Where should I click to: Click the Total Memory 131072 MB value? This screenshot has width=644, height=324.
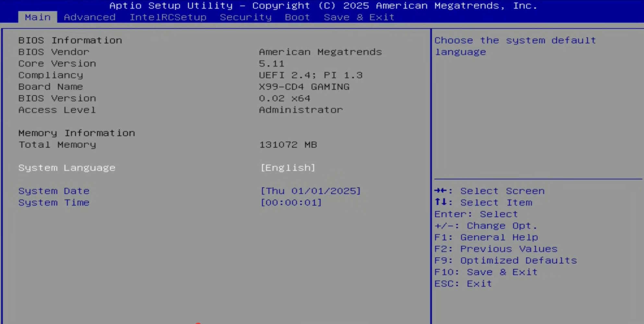288,145
